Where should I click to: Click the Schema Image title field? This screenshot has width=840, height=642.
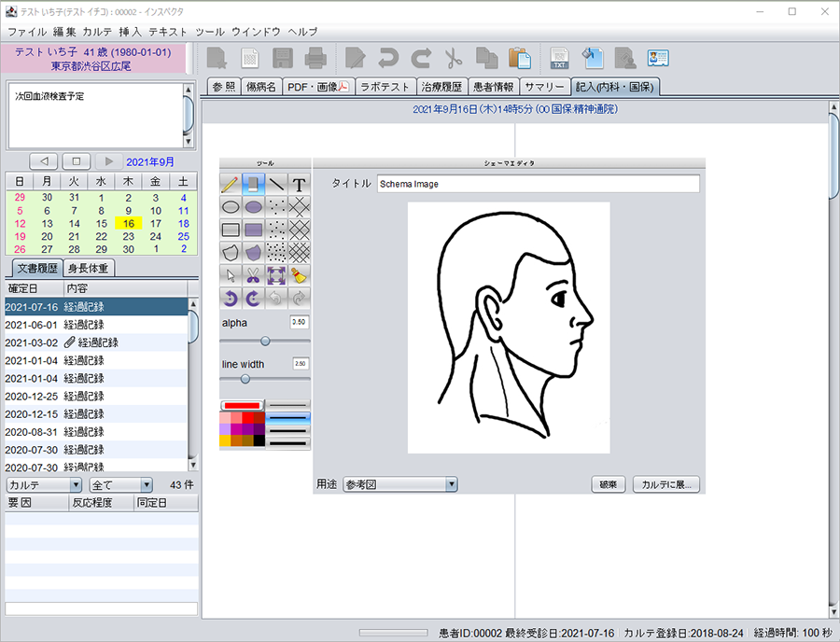[x=538, y=184]
